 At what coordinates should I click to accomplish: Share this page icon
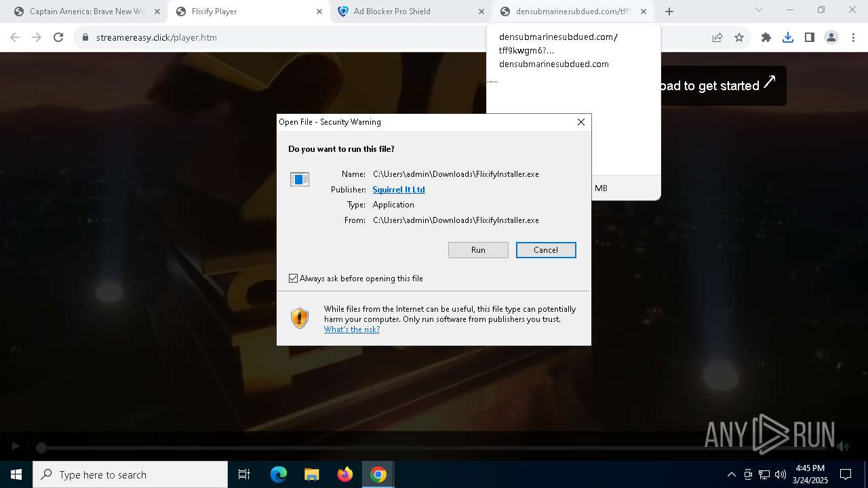717,37
